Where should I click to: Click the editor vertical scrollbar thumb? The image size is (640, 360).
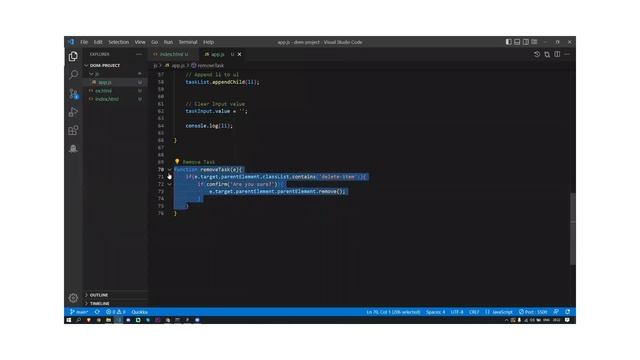573,229
